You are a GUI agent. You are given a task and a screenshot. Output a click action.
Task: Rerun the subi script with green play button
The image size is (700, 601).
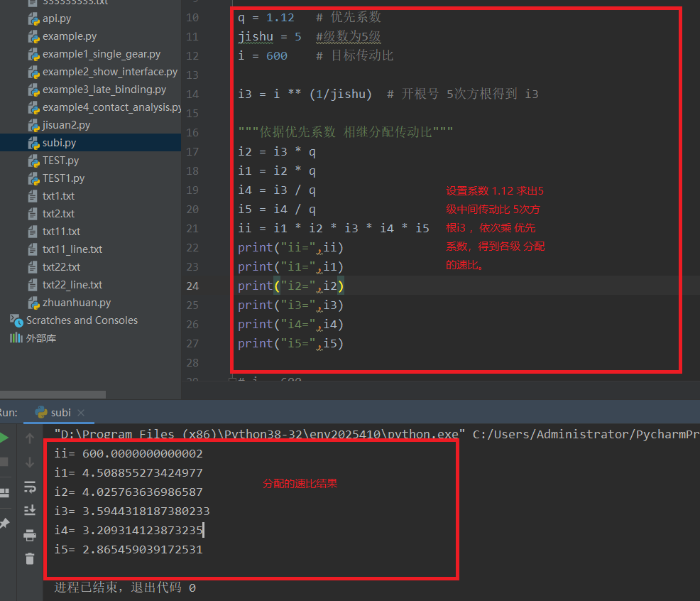point(4,438)
